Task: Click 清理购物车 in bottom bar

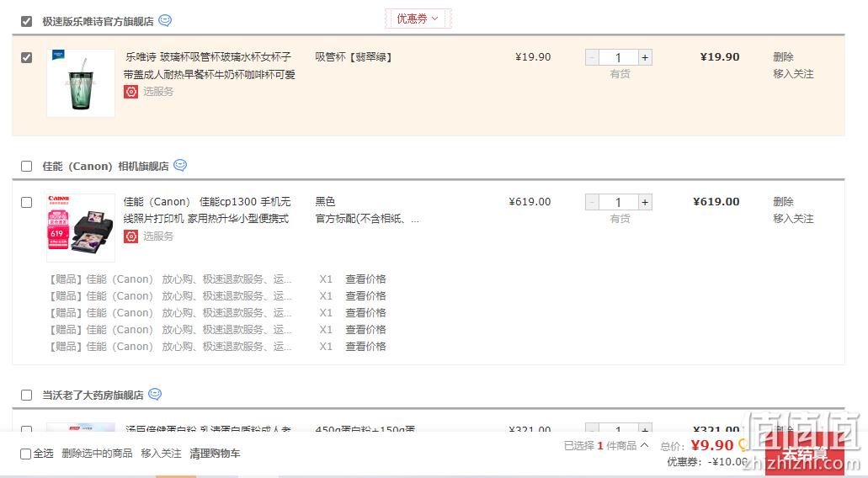Action: coord(215,454)
